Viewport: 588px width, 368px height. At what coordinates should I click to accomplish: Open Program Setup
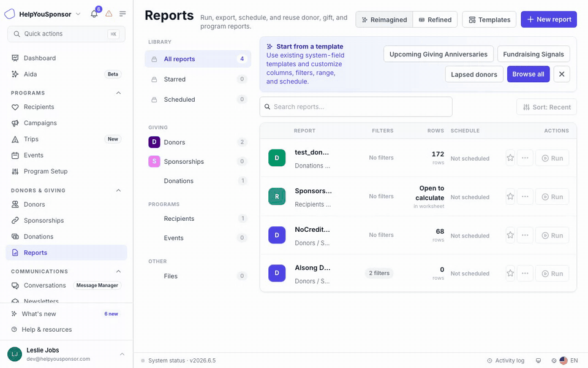click(x=66, y=172)
